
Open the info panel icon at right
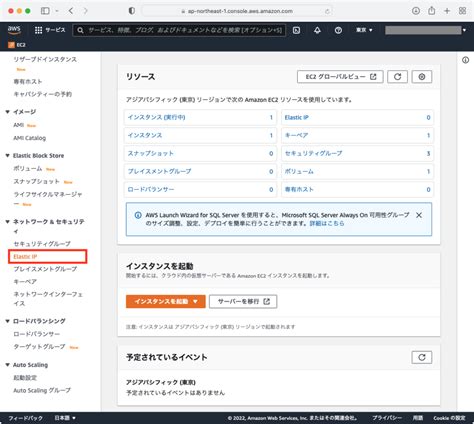click(466, 60)
